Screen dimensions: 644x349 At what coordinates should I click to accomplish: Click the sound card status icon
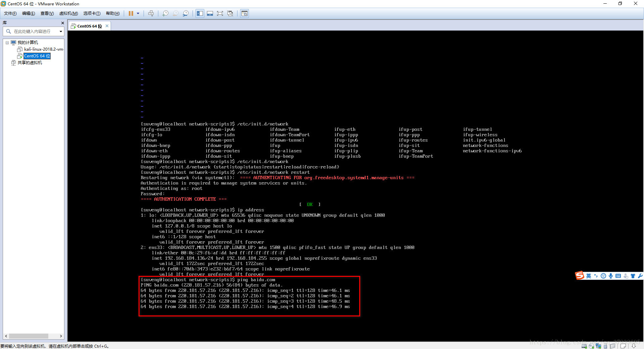pyautogui.click(x=612, y=346)
